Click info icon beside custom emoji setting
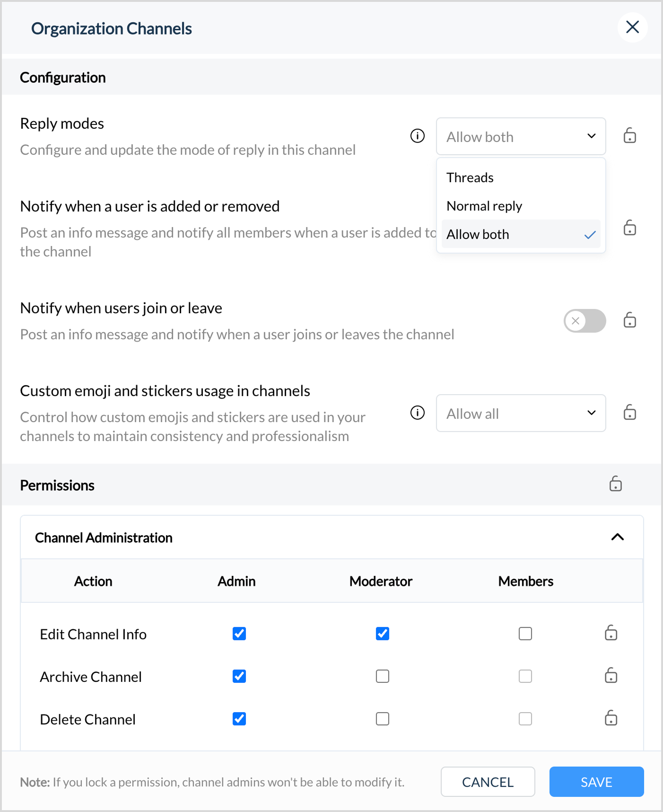The width and height of the screenshot is (663, 812). coord(418,413)
